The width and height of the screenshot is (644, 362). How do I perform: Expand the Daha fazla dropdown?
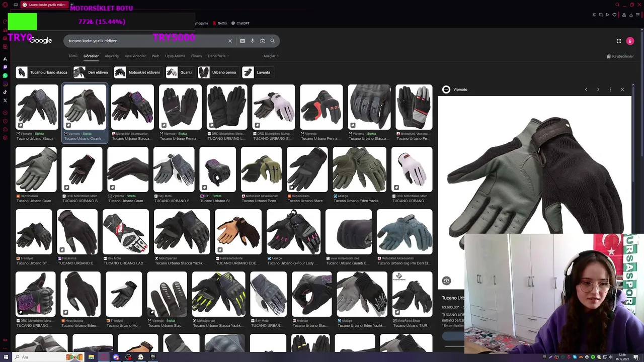(x=218, y=56)
